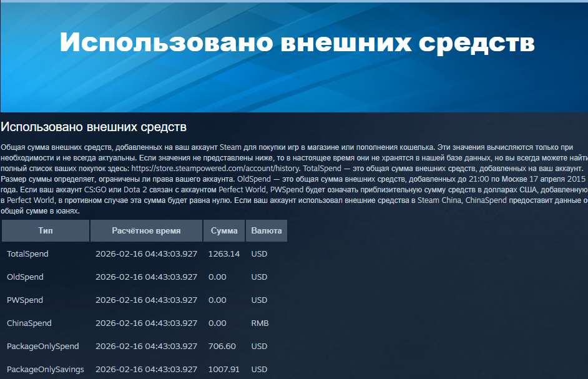
Task: Click the RMB currency cell for ChinaSpend
Action: tap(259, 323)
